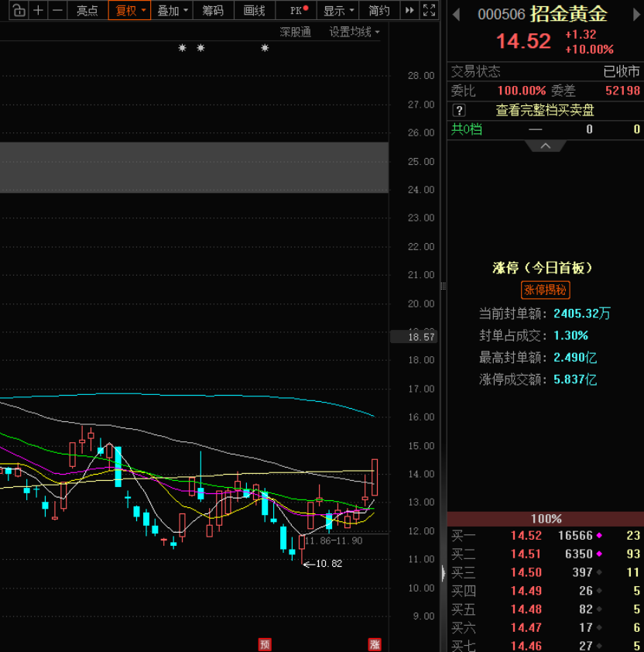Image resolution: width=644 pixels, height=652 pixels.
Task: Click 买二 volume 6350
Action: [x=579, y=554]
